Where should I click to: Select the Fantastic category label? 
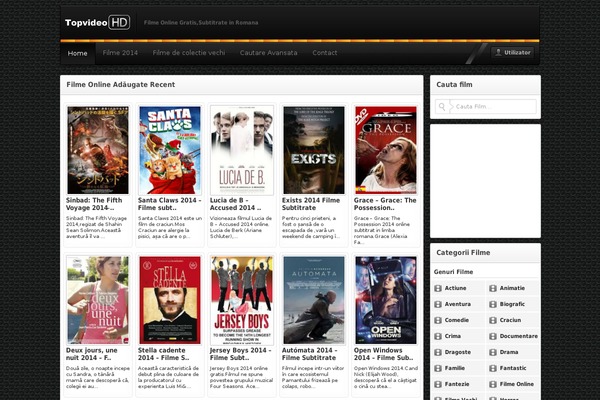pyautogui.click(x=513, y=368)
